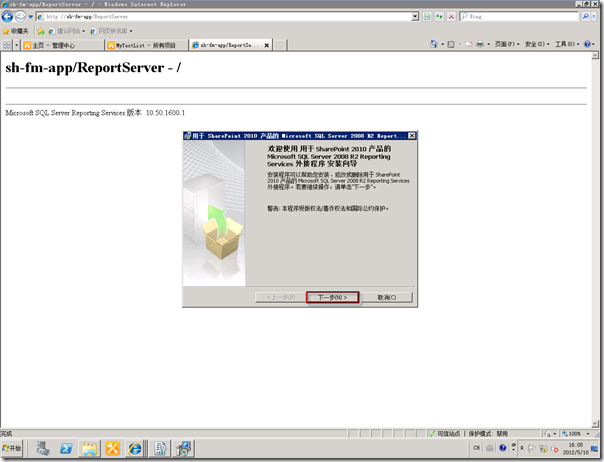
Task: Click the Read mail icon
Action: [x=468, y=44]
